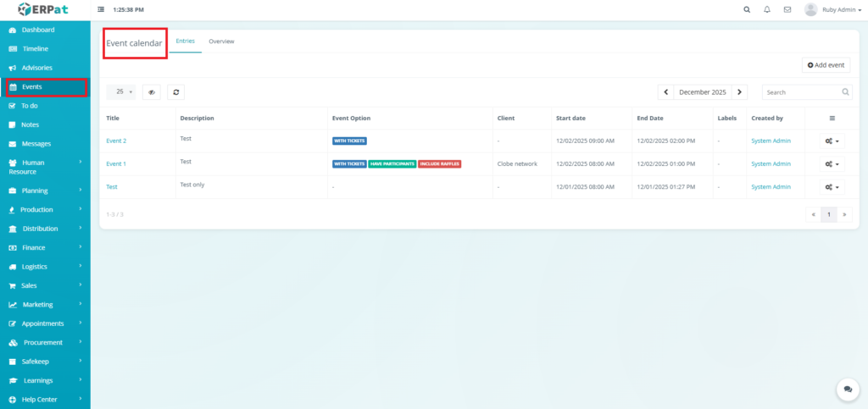Screen dimensions: 868x409
Task: Open the actions dropdown for Event 2
Action: tap(832, 141)
